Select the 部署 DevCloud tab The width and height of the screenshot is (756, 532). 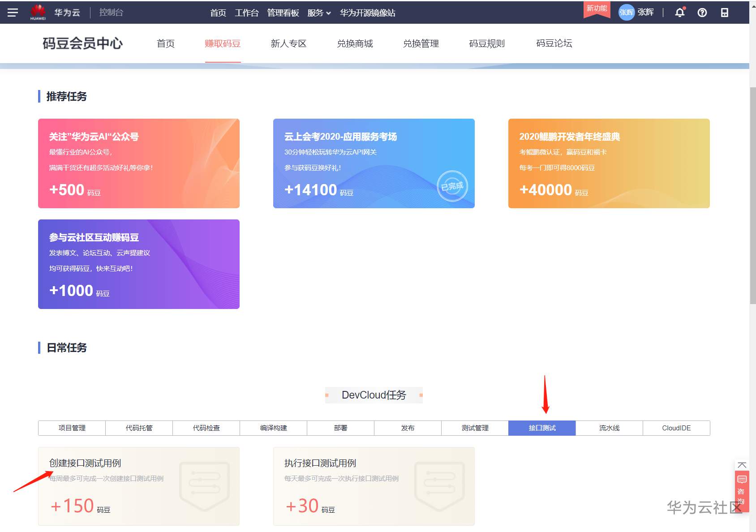coord(340,428)
